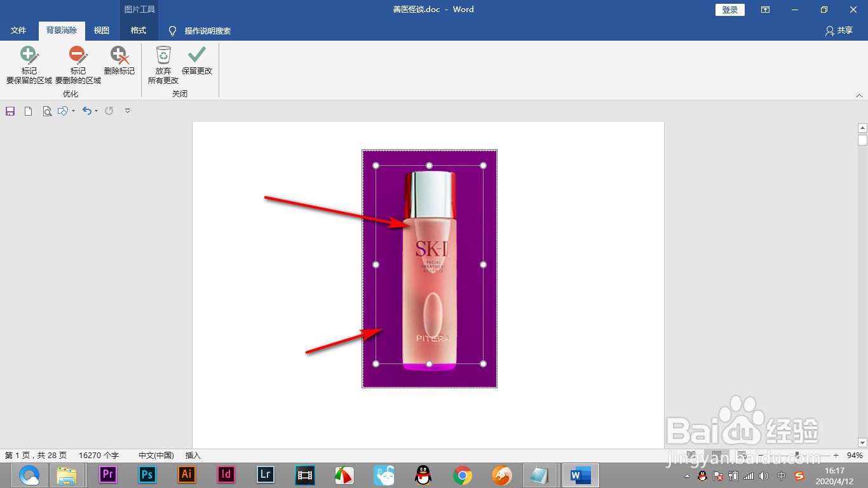The width and height of the screenshot is (868, 488).
Task: Open Chrome from taskbar
Action: click(463, 475)
